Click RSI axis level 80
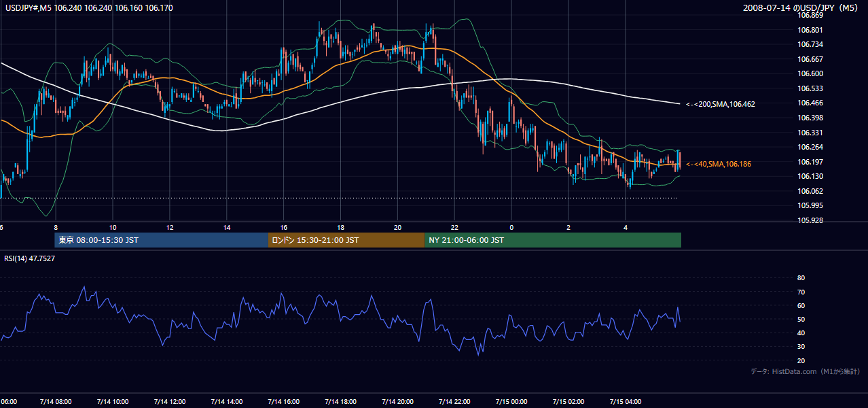868x408 pixels. [801, 278]
